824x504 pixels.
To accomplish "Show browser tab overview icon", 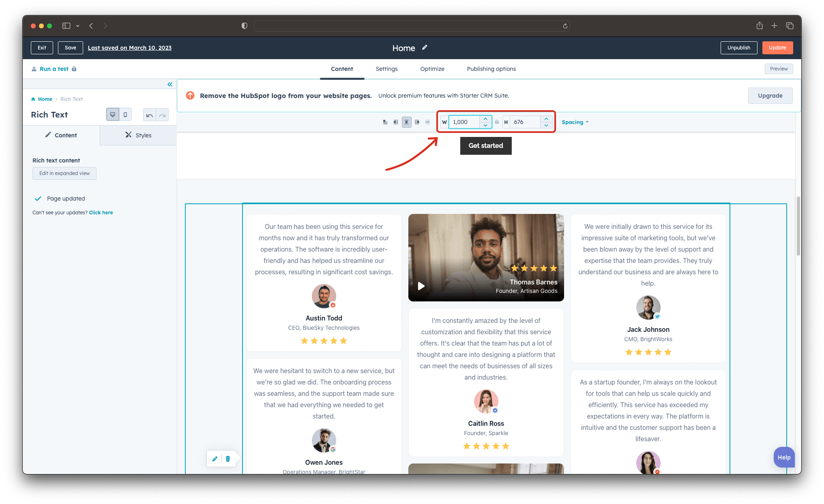I will tap(790, 26).
